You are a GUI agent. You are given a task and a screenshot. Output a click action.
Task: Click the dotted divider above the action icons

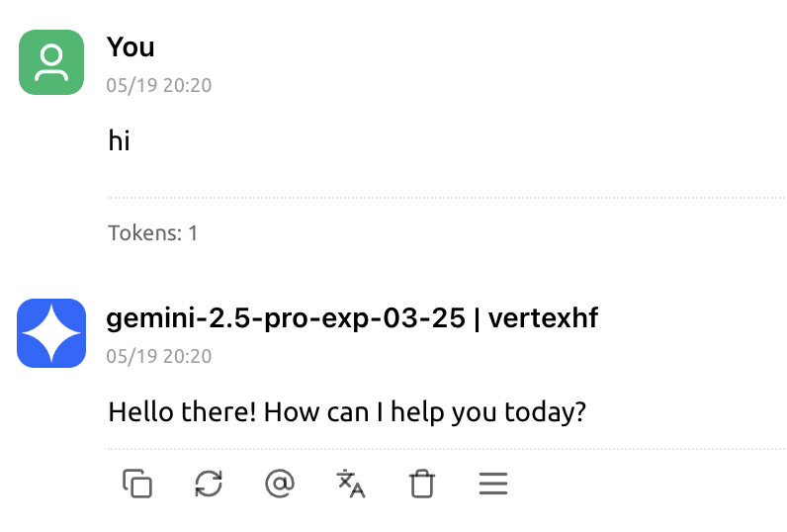(x=445, y=448)
